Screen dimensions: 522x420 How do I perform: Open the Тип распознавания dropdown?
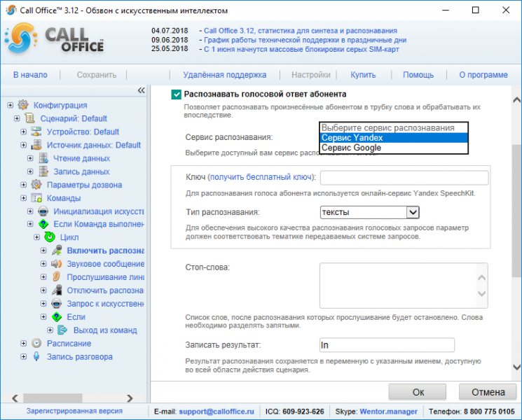click(369, 212)
